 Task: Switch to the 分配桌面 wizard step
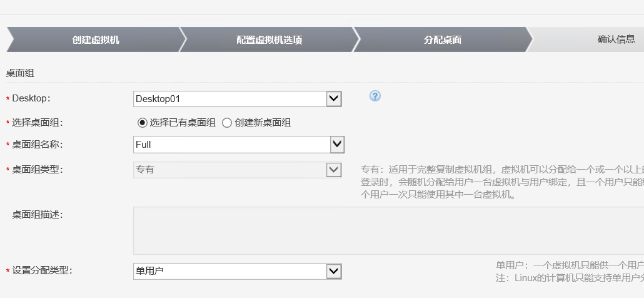coord(443,40)
